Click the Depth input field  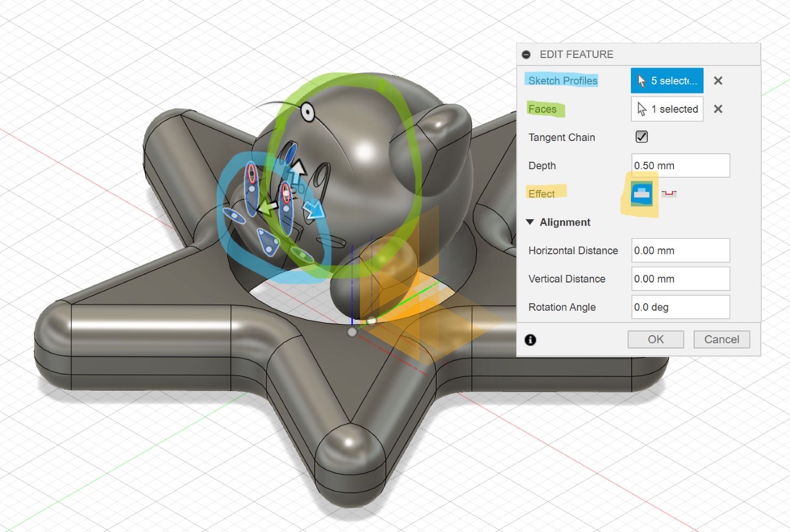(680, 165)
